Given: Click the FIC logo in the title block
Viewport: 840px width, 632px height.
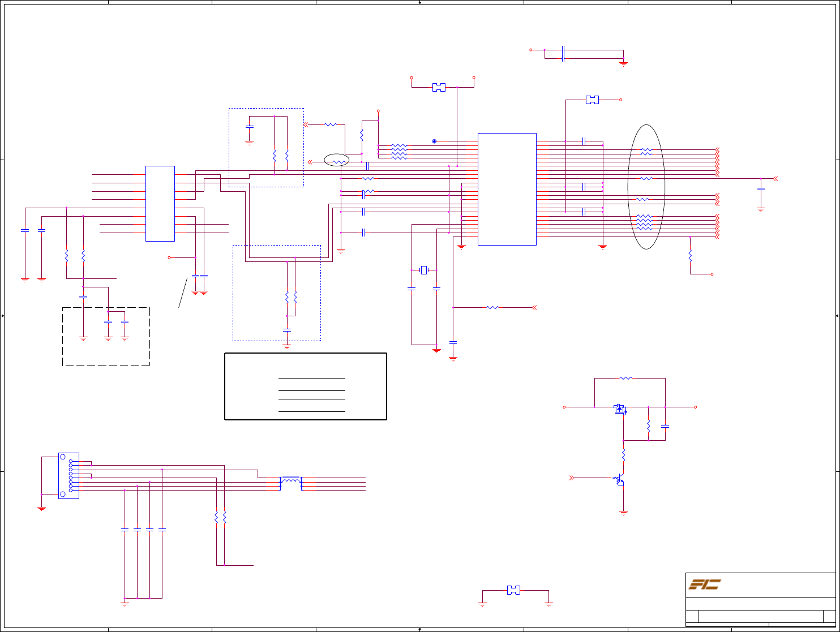Looking at the screenshot, I should pos(704,584).
